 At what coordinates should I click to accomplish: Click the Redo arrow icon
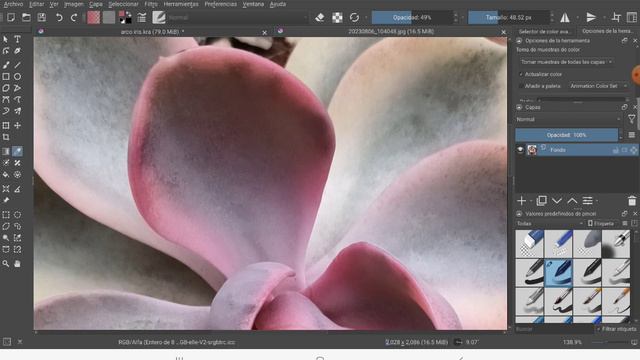click(74, 17)
